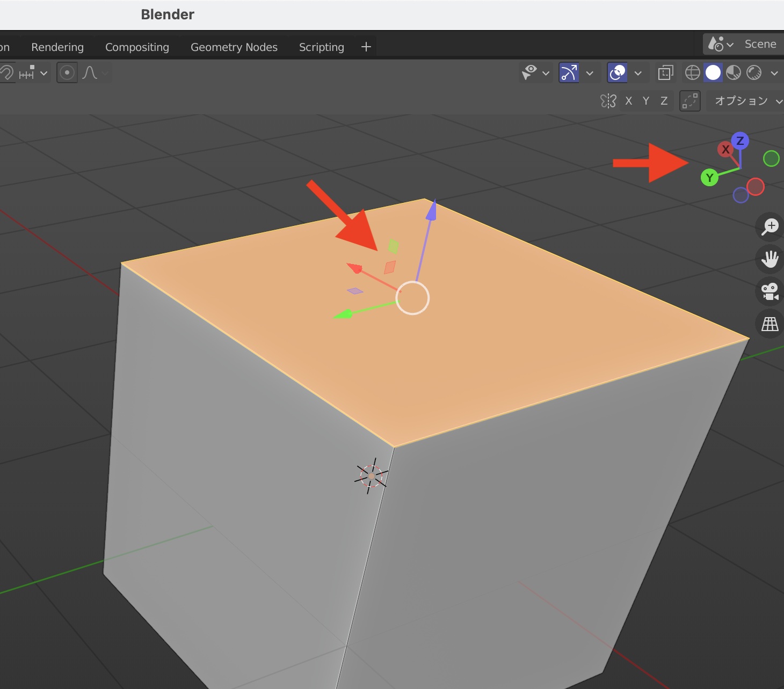784x689 pixels.
Task: Activate Wireframe viewport shading mode
Action: click(692, 72)
